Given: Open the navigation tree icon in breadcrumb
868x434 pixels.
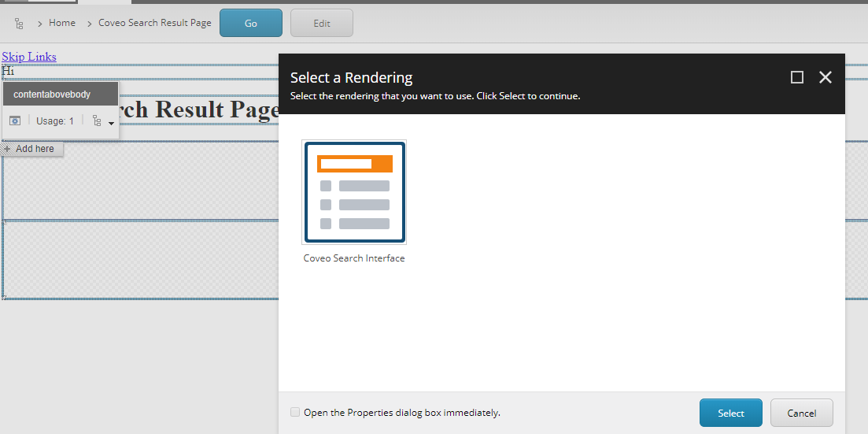Looking at the screenshot, I should coord(19,24).
